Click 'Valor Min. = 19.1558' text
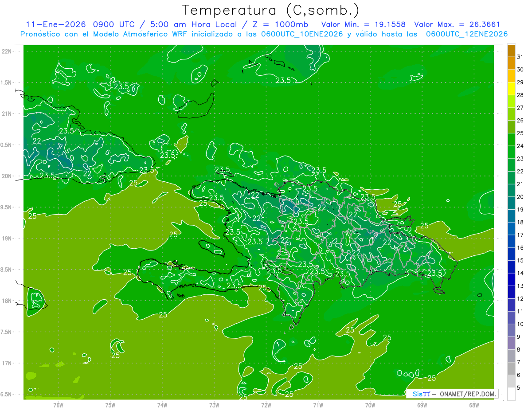 (x=363, y=24)
